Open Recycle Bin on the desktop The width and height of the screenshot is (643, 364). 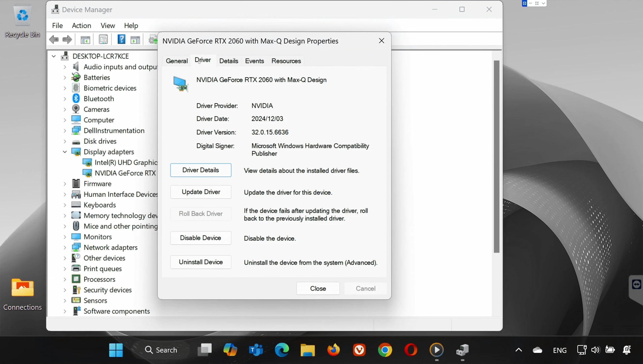coord(23,22)
